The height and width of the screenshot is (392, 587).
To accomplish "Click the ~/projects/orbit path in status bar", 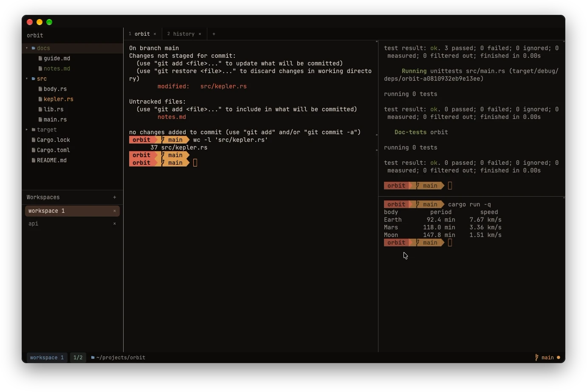I will pyautogui.click(x=121, y=358).
